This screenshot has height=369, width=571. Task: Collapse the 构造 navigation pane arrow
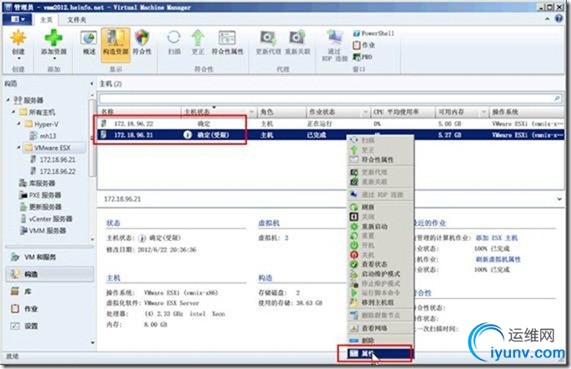click(x=91, y=84)
